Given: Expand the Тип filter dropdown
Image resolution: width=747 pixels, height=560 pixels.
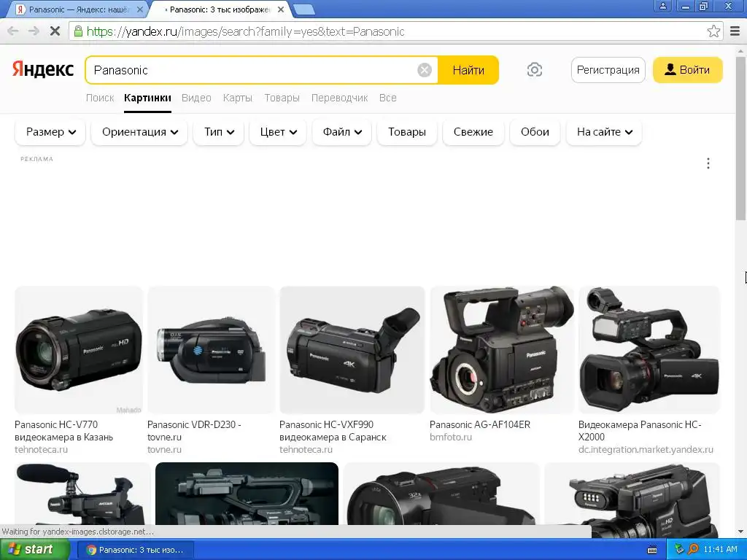Looking at the screenshot, I should tap(219, 132).
